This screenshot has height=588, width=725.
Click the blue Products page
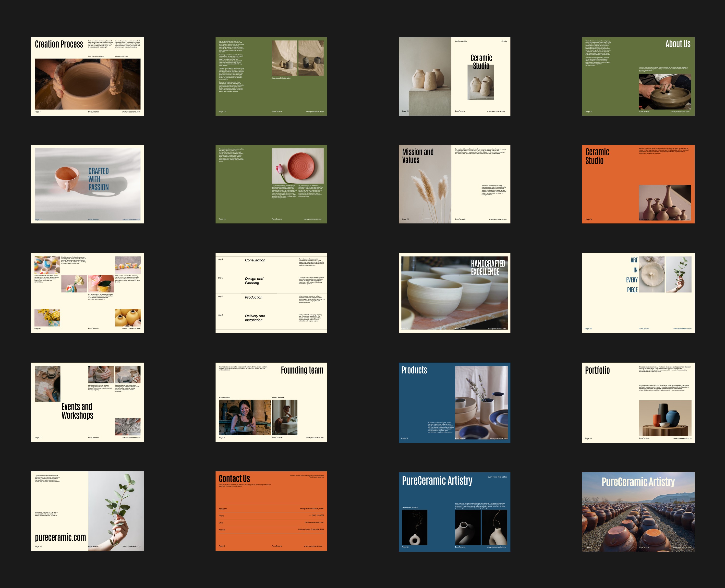(x=454, y=402)
